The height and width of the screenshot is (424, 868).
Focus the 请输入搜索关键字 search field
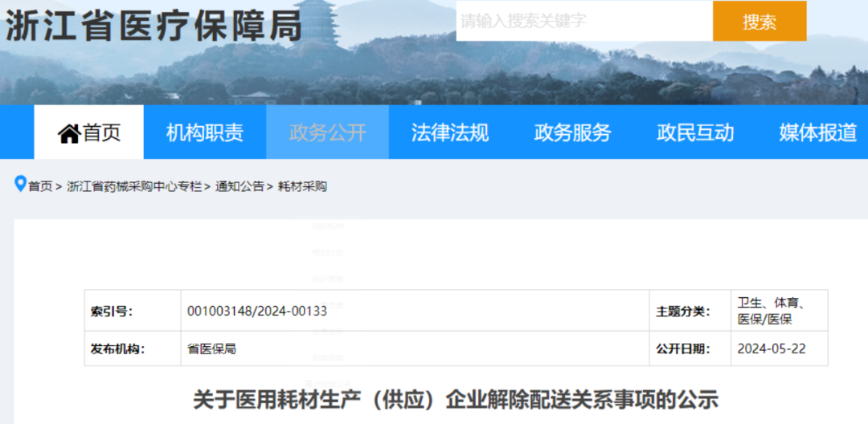584,21
